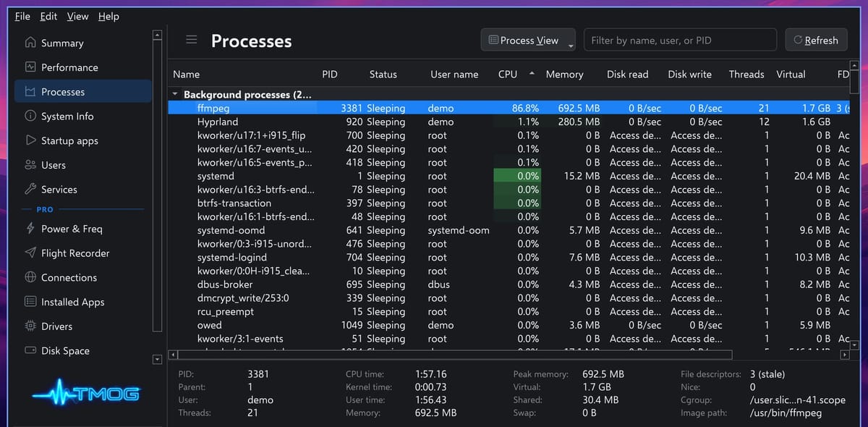Sort by the Status column header
This screenshot has width=868, height=427.
point(383,74)
